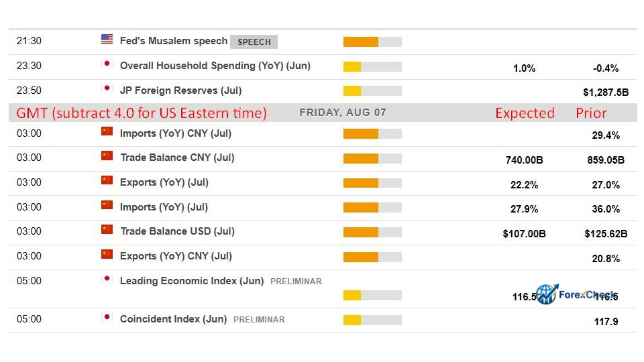Click the Japan flag next to Overall Household Spending
This screenshot has height=362, width=644.
coord(107,64)
